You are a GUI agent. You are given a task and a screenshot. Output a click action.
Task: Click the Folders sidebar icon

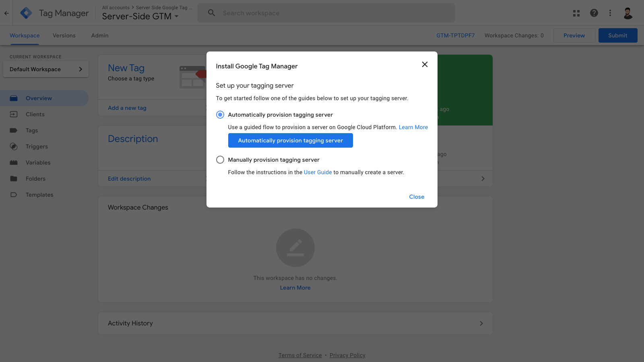14,179
